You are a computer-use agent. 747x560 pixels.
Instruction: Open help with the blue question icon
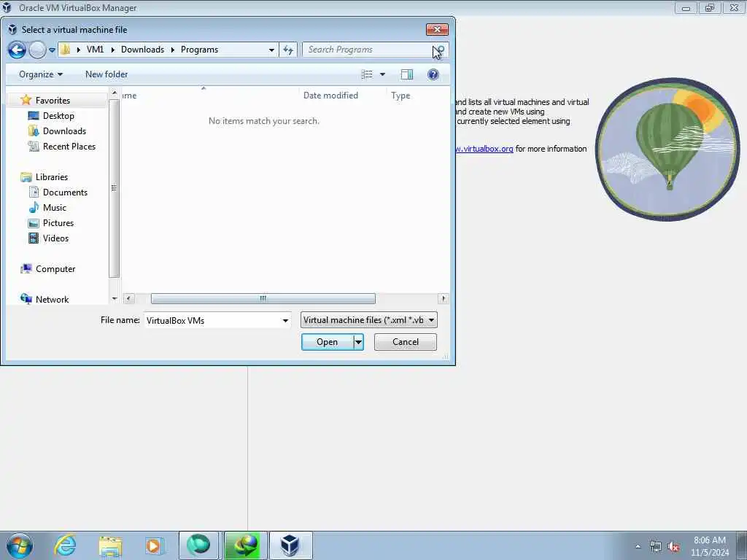pyautogui.click(x=433, y=74)
